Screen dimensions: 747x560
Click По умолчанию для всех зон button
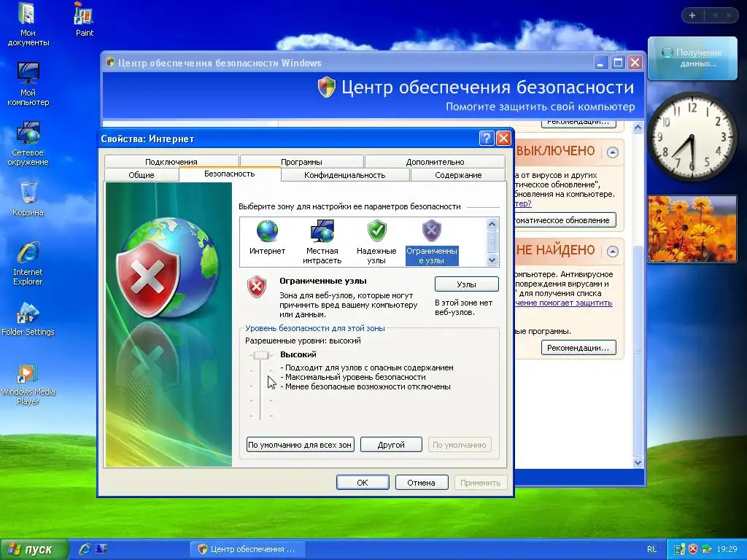point(300,445)
